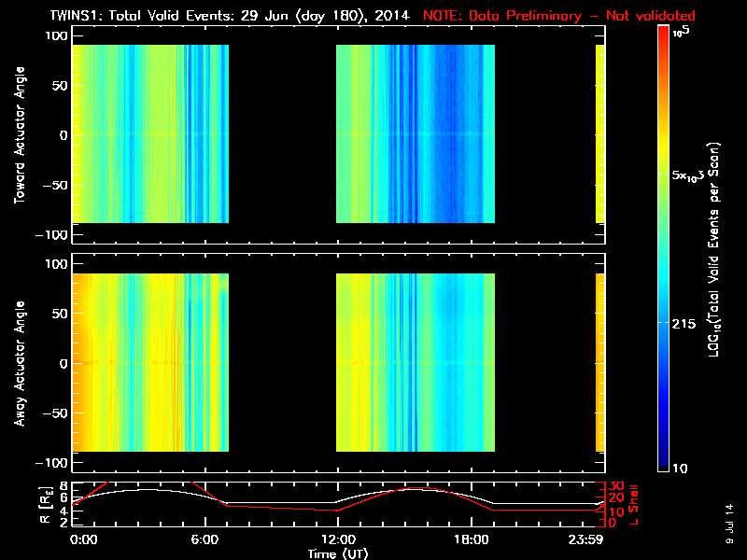The width and height of the screenshot is (747, 560).
Task: Click the yellow strip at right of top panel
Action: click(x=600, y=133)
